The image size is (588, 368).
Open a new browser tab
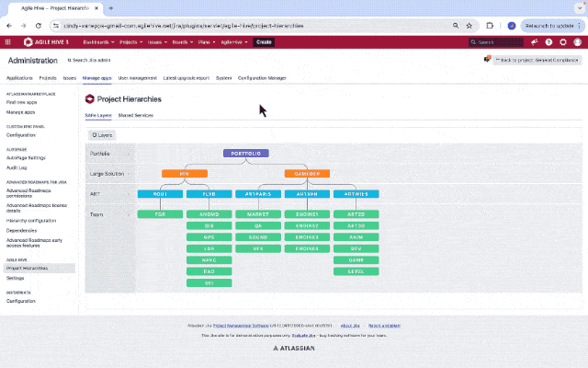click(111, 8)
